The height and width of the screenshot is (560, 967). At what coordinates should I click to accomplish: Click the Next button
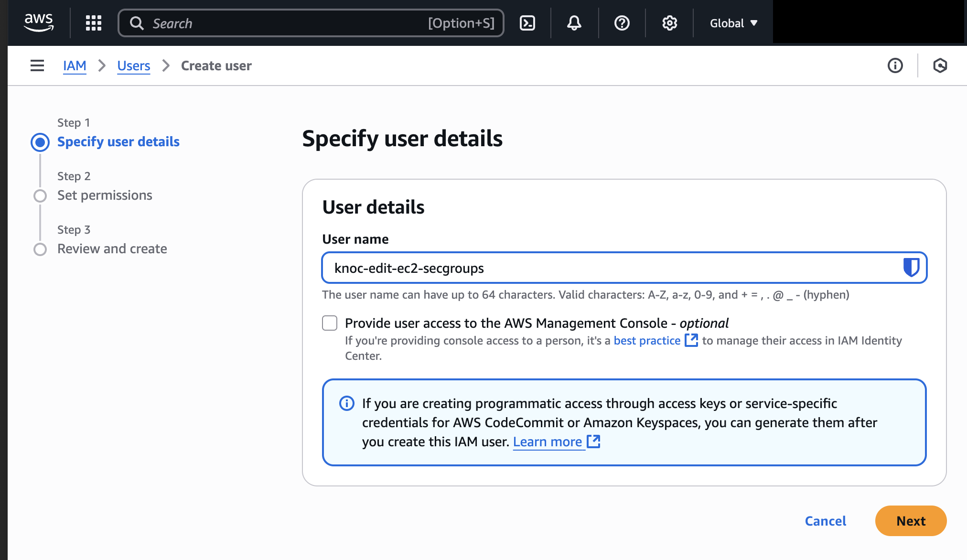(910, 521)
